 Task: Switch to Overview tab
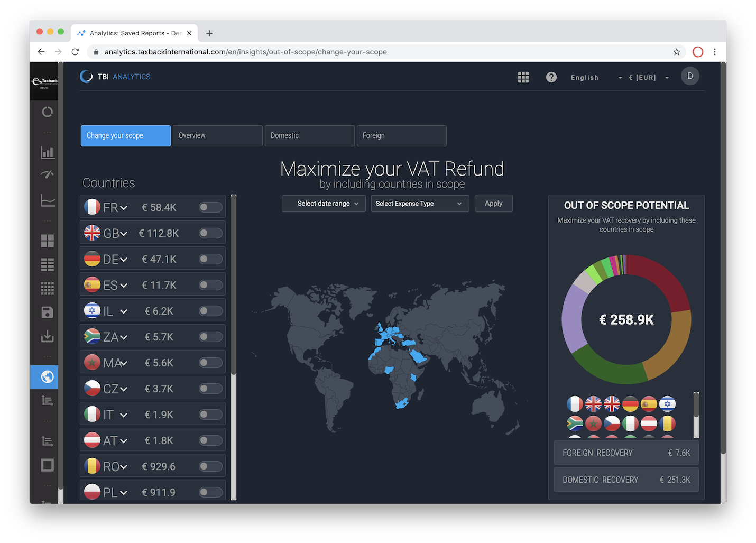click(x=218, y=136)
